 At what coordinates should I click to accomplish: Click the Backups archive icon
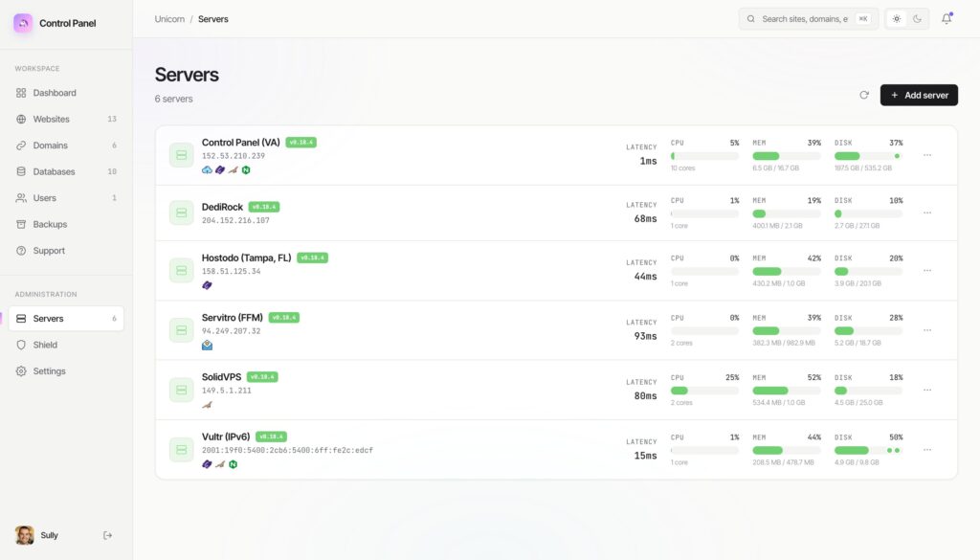pyautogui.click(x=21, y=224)
